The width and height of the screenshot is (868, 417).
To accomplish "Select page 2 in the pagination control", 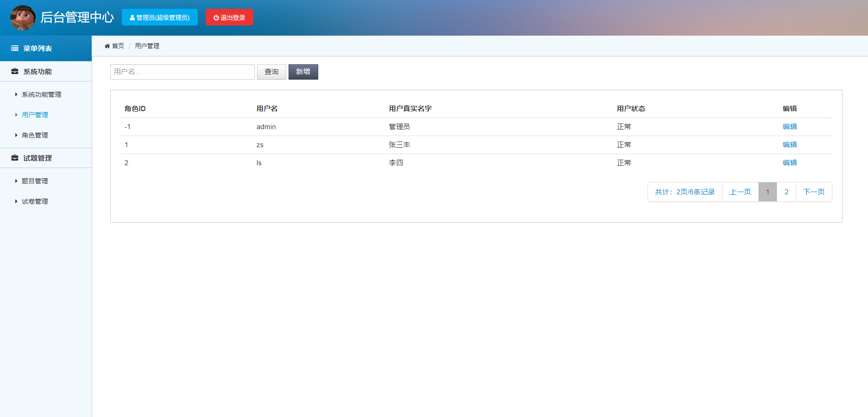I will pyautogui.click(x=786, y=192).
